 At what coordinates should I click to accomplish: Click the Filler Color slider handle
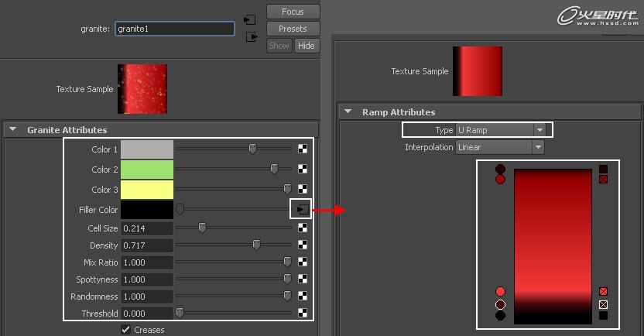coord(180,210)
